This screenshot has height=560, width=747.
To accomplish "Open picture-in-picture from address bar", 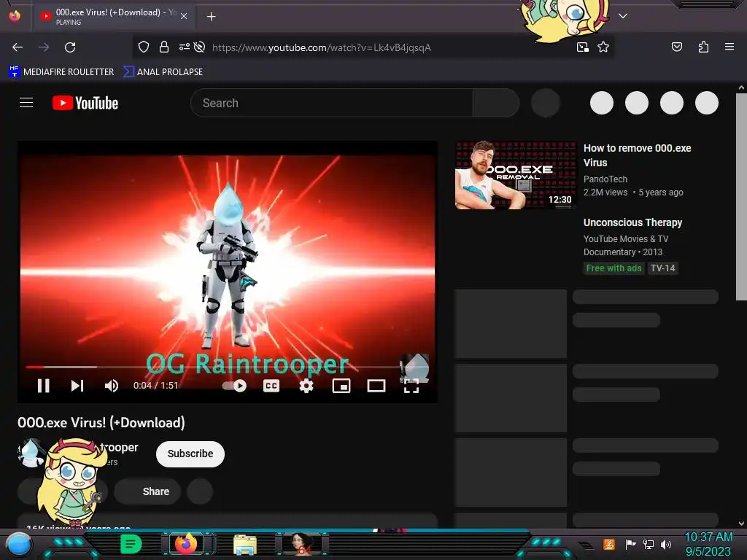I will click(x=582, y=47).
